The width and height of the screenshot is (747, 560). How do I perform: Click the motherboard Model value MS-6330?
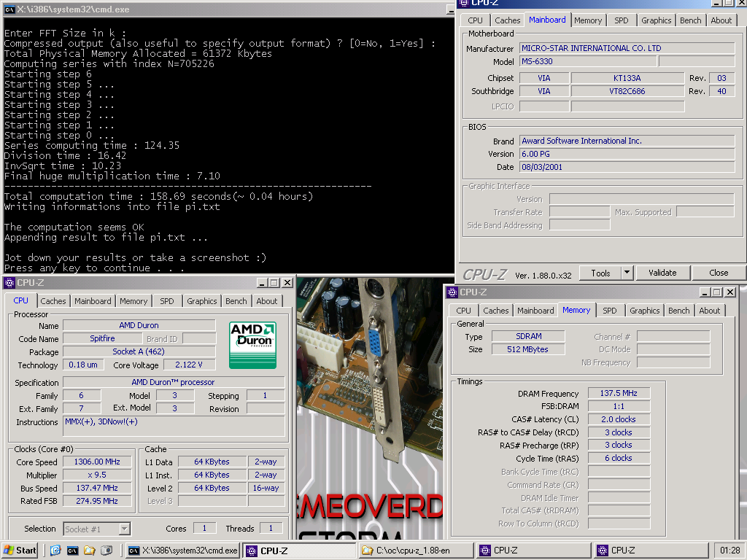click(x=588, y=61)
